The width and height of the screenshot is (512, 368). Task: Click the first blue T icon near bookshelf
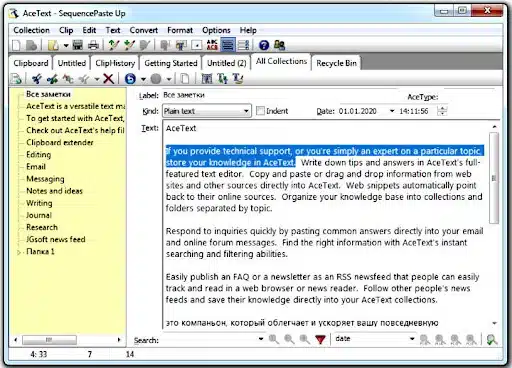click(222, 79)
